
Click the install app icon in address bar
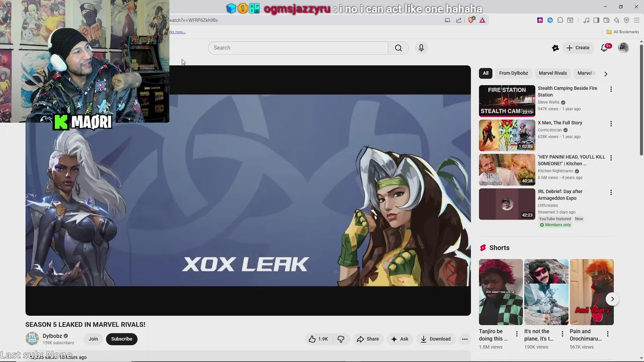click(x=447, y=20)
